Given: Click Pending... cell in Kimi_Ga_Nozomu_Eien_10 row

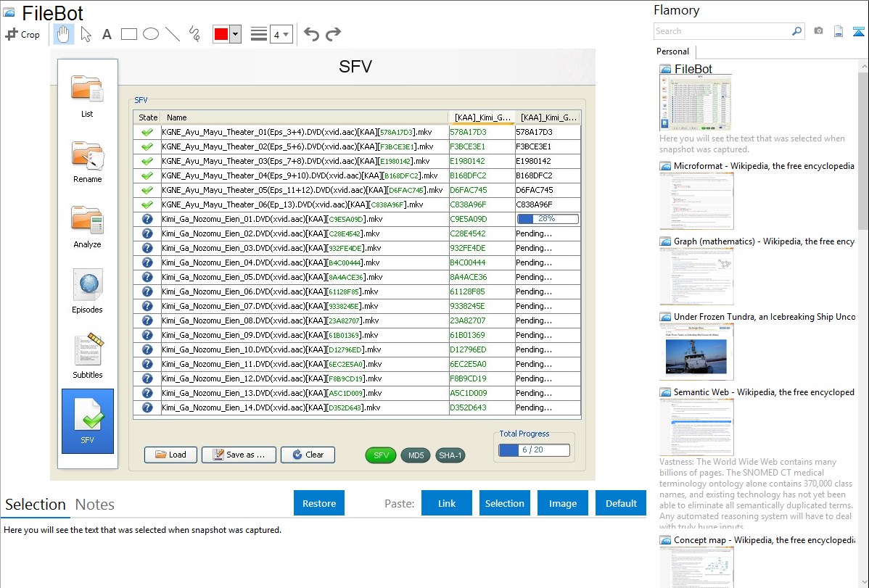Looking at the screenshot, I should [548, 349].
